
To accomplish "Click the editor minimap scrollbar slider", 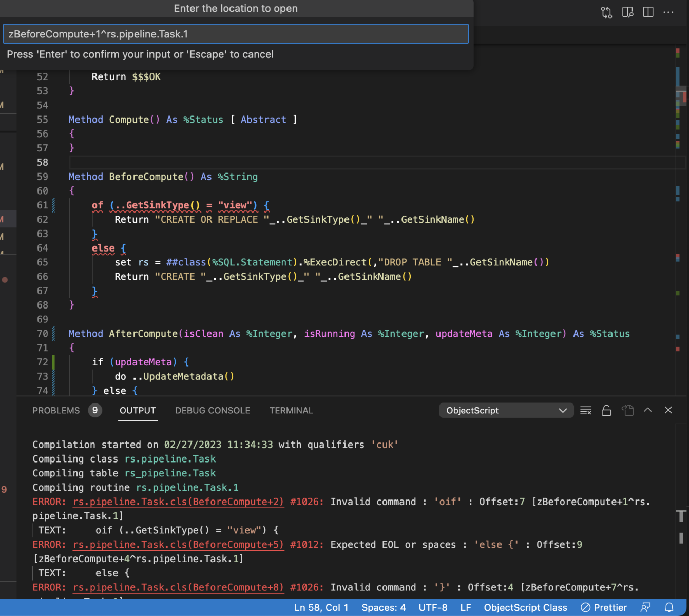I will point(681,96).
